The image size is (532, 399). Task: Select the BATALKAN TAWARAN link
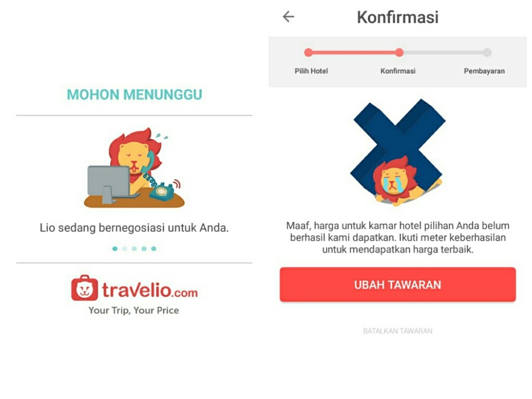pos(397,331)
